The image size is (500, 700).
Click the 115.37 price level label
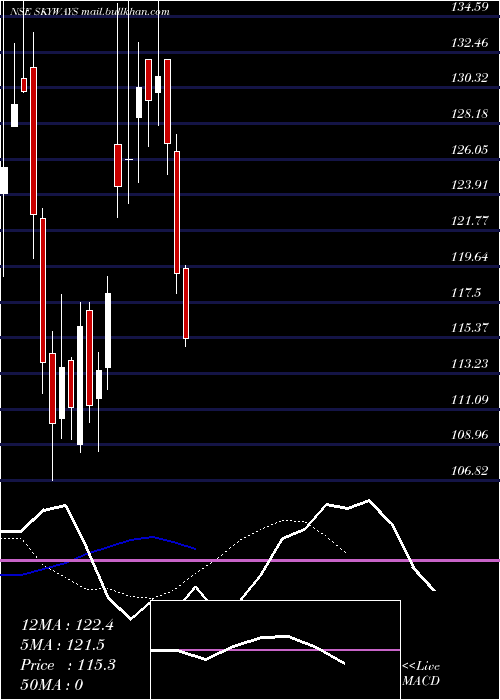(469, 328)
